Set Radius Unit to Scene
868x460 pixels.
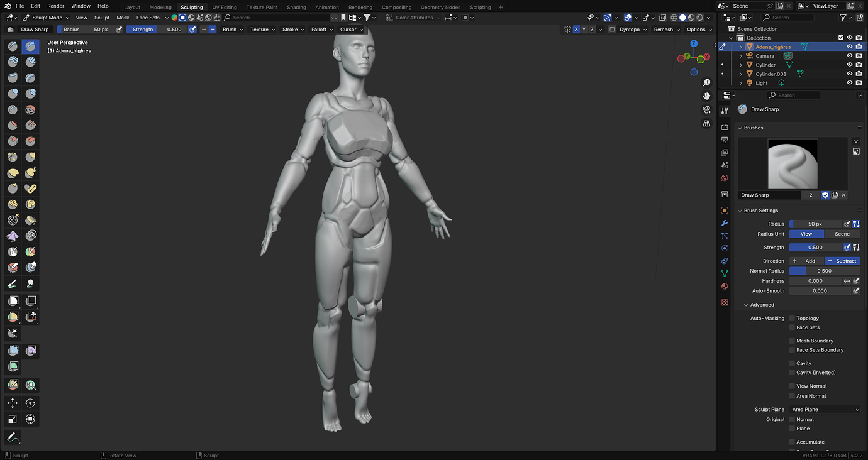point(842,234)
